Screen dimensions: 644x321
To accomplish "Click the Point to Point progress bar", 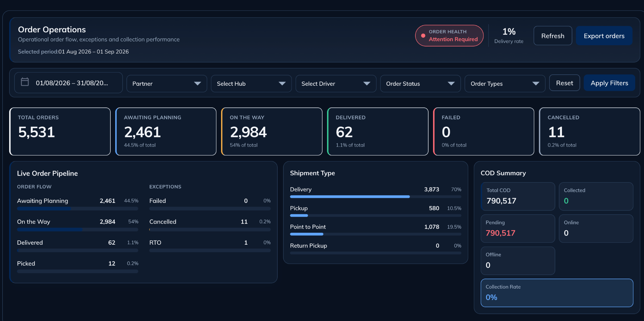I will [375, 234].
